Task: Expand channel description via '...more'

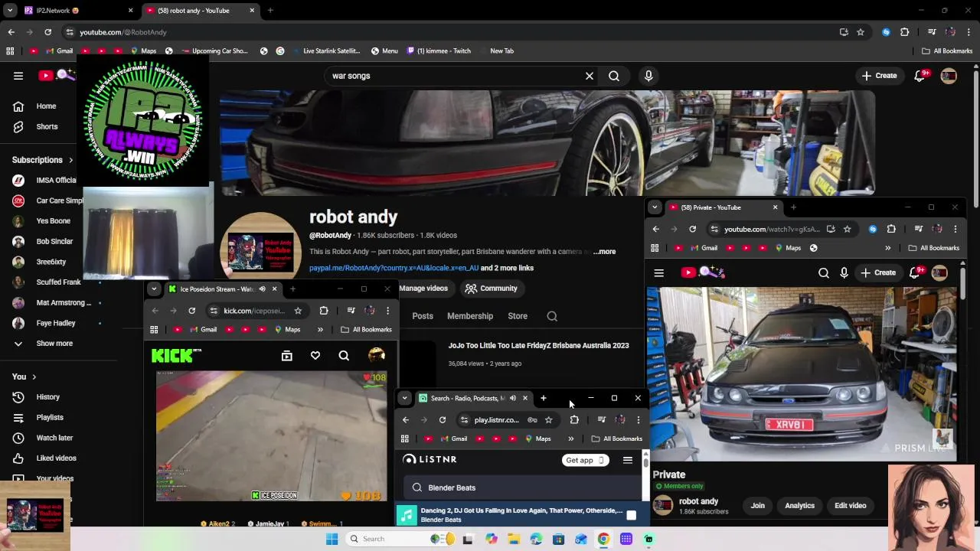Action: tap(604, 252)
